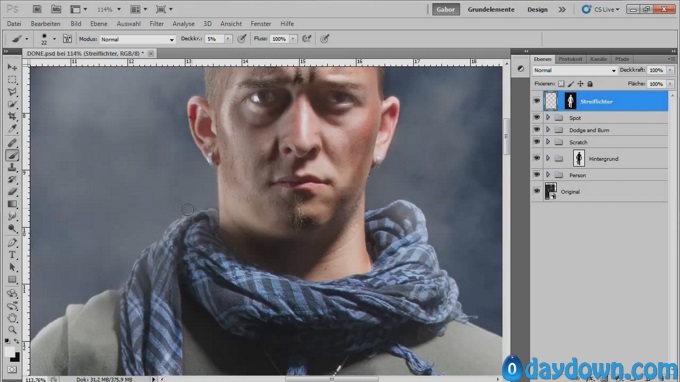Screen dimensions: 680x382
Task: Select the Pen tool
Action: [12, 243]
